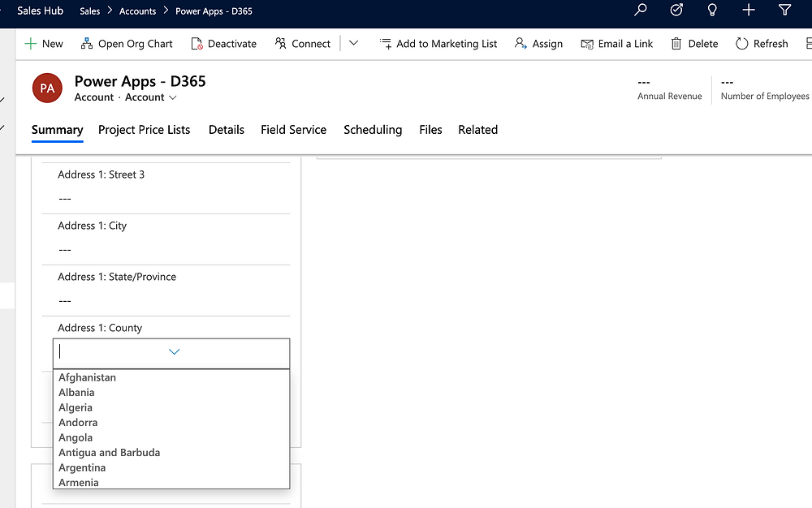Open the Account form selector chevron
Viewport: 812px width, 508px height.
[172, 97]
